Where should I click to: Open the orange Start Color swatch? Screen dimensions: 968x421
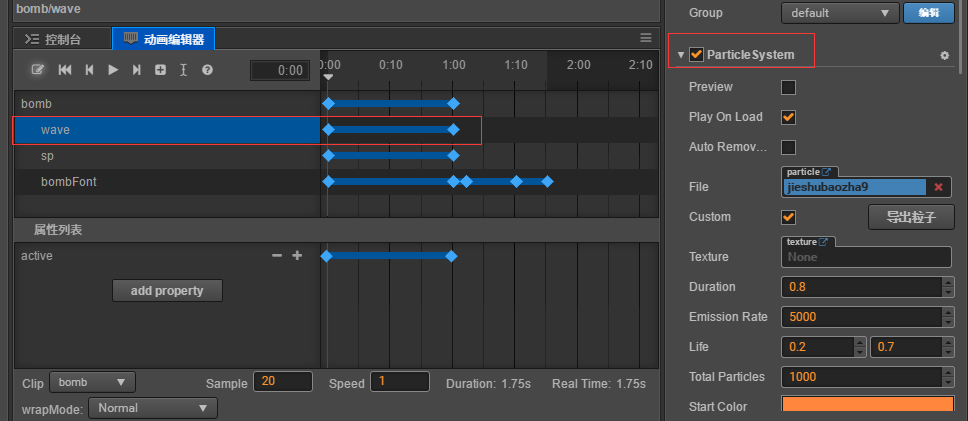(868, 405)
